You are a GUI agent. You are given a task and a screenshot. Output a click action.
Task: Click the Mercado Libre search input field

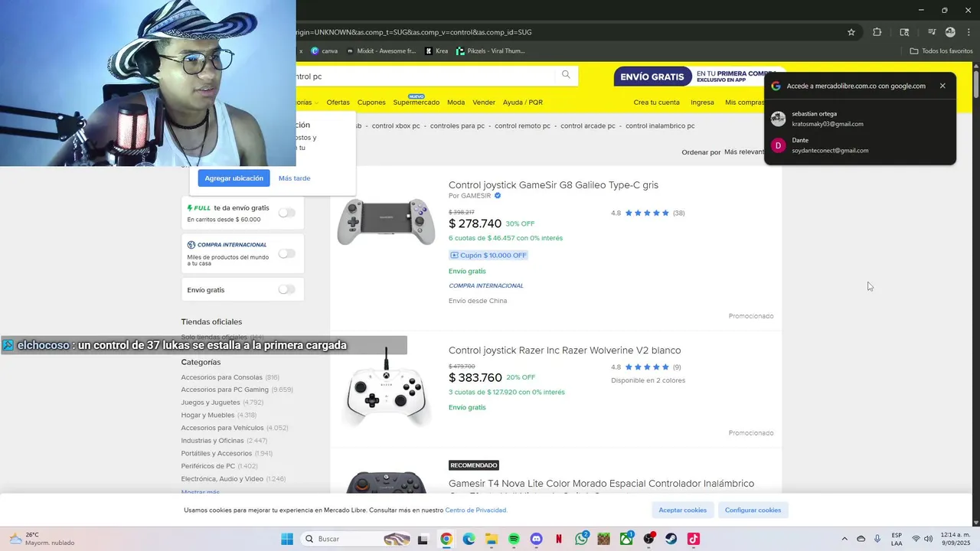(x=425, y=77)
